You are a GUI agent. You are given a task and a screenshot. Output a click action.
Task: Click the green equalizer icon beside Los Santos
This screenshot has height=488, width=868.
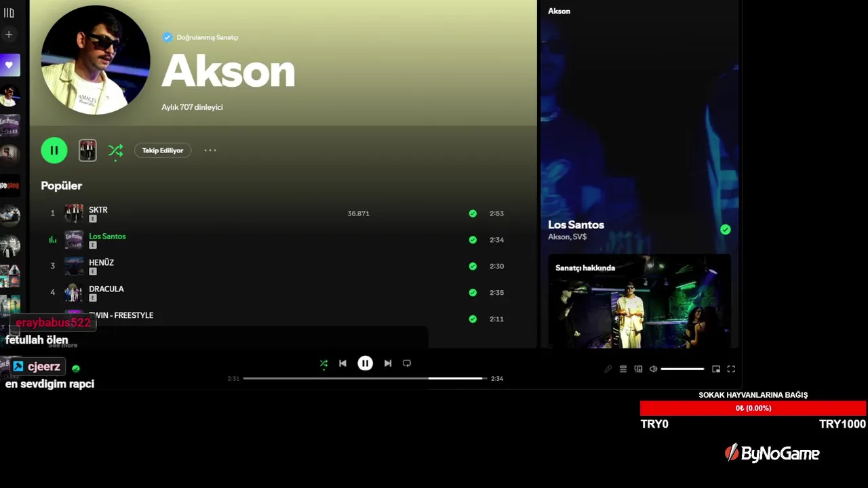pos(53,240)
